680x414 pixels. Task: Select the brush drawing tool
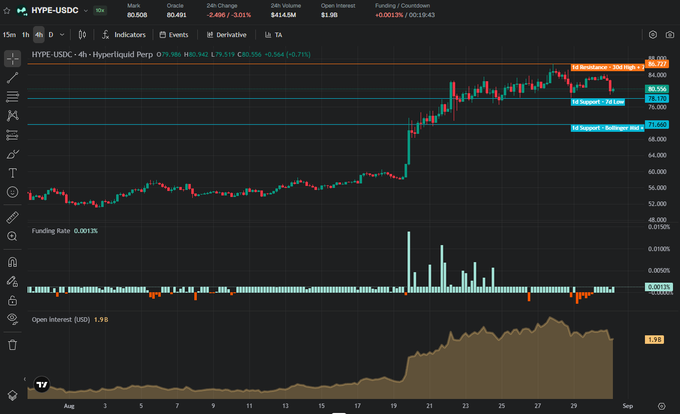tap(13, 154)
